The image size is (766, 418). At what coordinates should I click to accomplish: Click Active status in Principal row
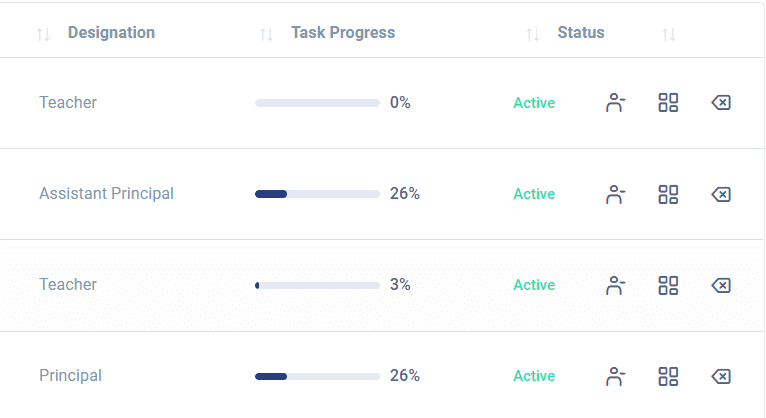[x=534, y=376]
